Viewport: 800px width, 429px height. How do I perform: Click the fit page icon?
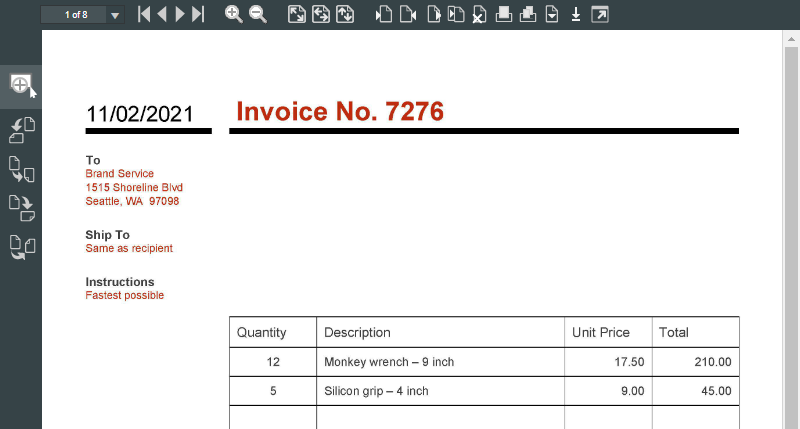(297, 14)
